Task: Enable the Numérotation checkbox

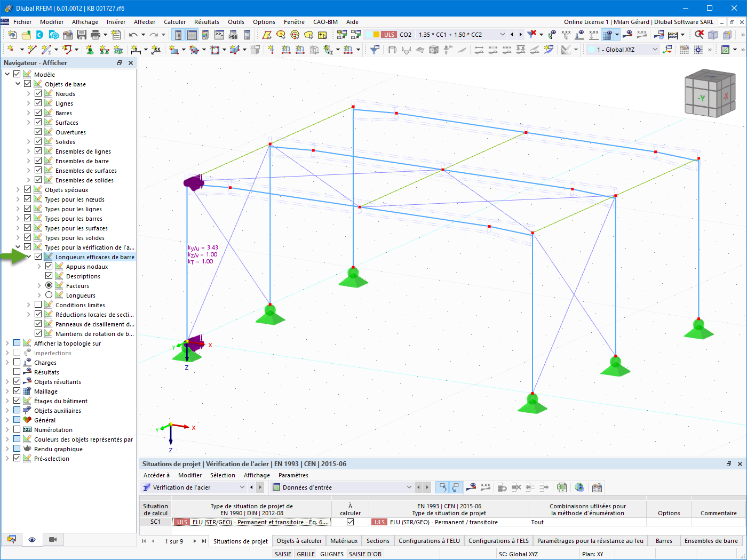Action: click(x=17, y=429)
